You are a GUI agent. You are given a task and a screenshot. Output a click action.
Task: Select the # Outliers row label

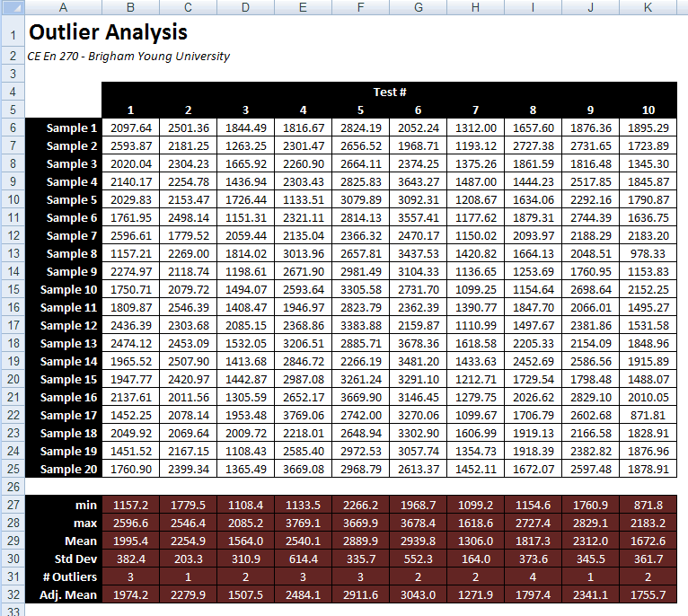pyautogui.click(x=64, y=577)
